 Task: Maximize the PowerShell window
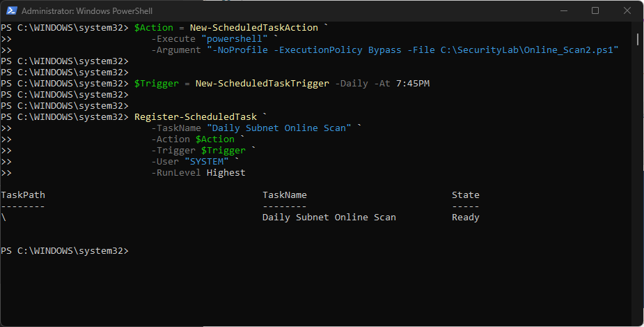pos(595,10)
